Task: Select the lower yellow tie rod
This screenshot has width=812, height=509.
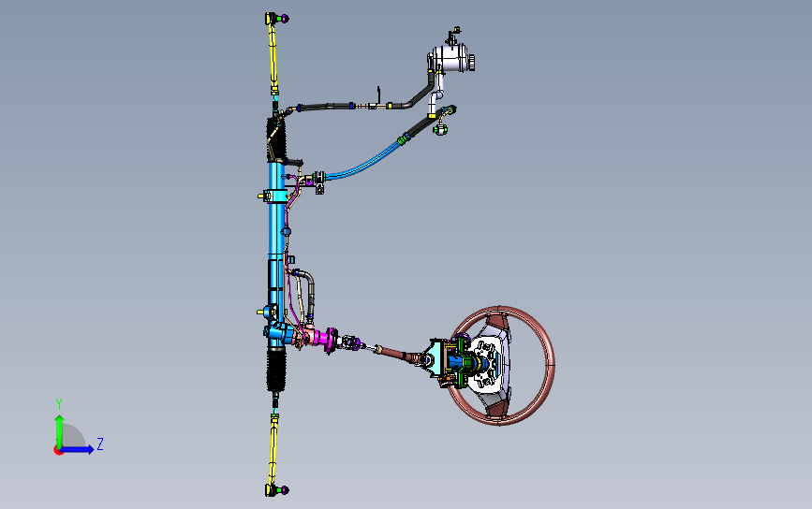Action: coord(273,450)
